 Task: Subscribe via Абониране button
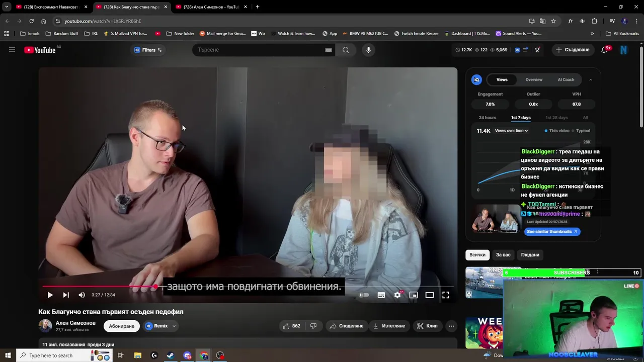(x=122, y=326)
